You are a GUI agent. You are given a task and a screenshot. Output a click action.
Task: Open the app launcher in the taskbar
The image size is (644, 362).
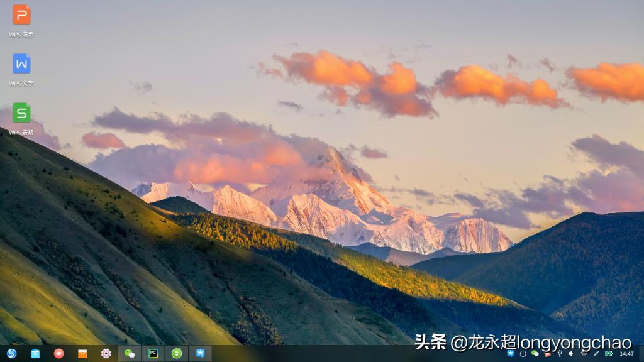point(12,353)
